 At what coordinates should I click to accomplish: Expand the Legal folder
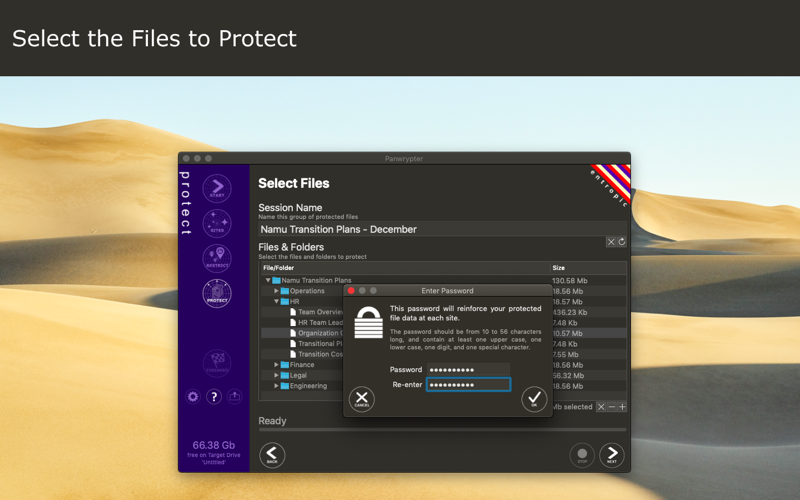[276, 376]
